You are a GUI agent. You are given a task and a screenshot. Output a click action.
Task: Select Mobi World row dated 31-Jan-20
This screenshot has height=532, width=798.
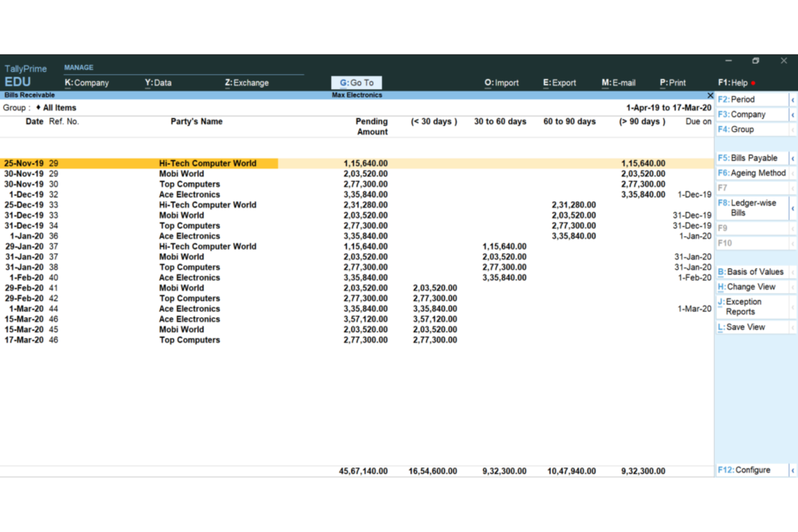tap(356, 257)
